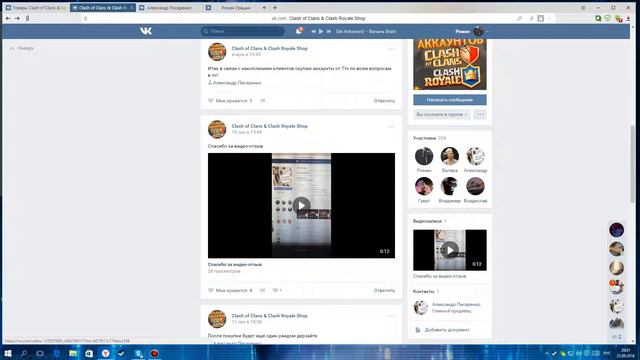Click the browser forward arrow
This screenshot has height=360, width=640.
pyautogui.click(x=17, y=18)
